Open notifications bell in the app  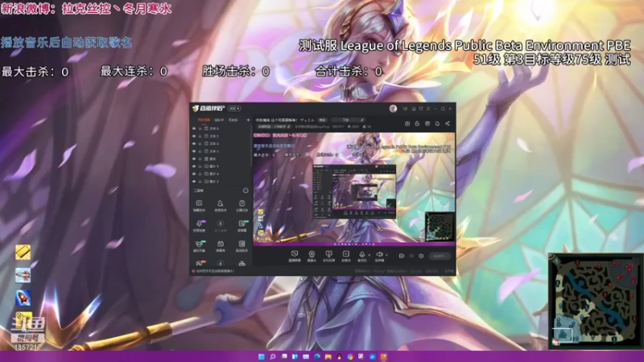pyautogui.click(x=437, y=124)
